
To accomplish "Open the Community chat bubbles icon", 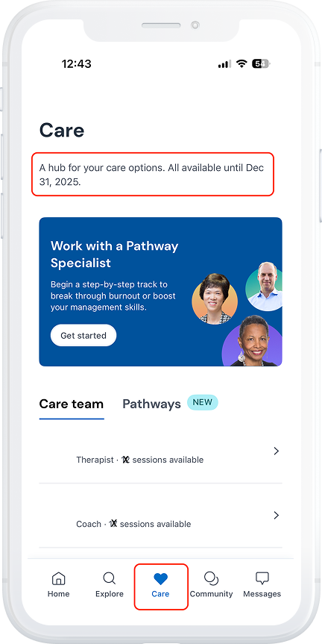I will pyautogui.click(x=211, y=578).
